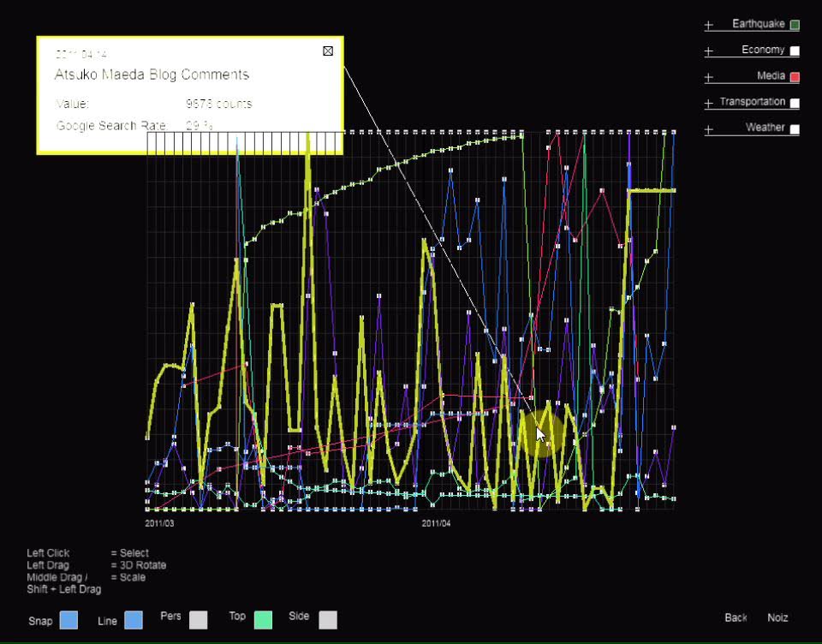Enable the Transportation data square
This screenshot has width=822, height=644.
point(795,104)
